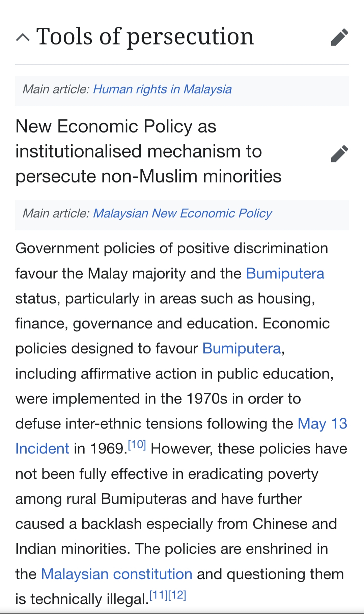The width and height of the screenshot is (364, 614).
Task: Follow the "May 13" link text
Action: (322, 424)
